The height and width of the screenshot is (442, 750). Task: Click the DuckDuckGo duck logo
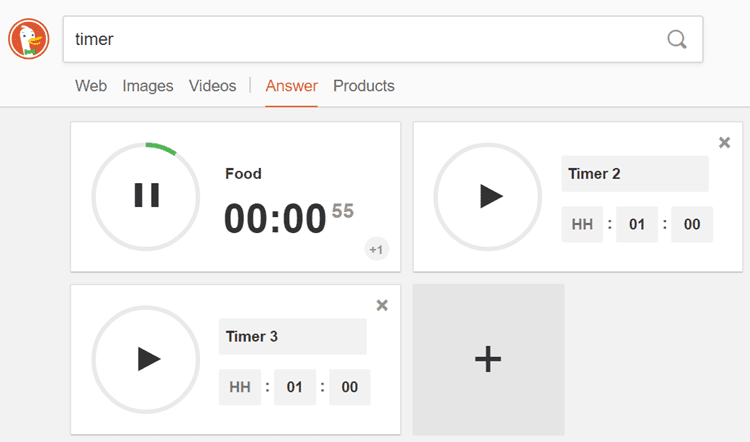[29, 39]
